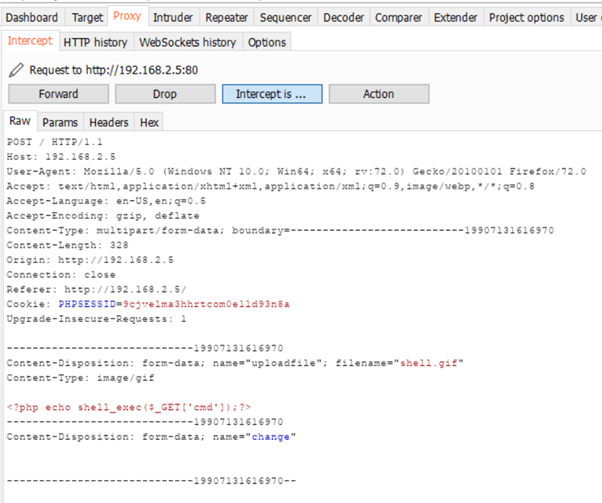Select the Raw message view tab
Viewport: 602px width, 503px height.
click(x=20, y=121)
